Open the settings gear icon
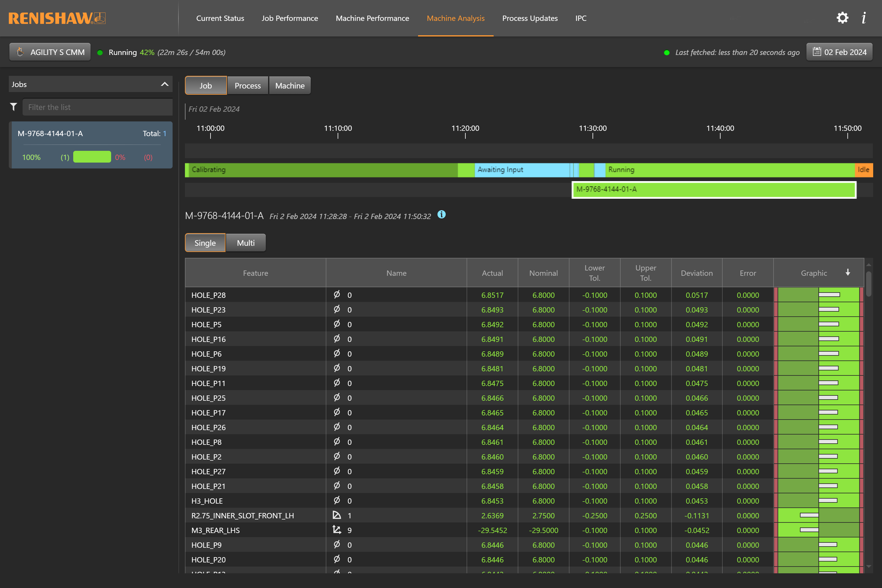Viewport: 882px width, 588px height. 842,18
